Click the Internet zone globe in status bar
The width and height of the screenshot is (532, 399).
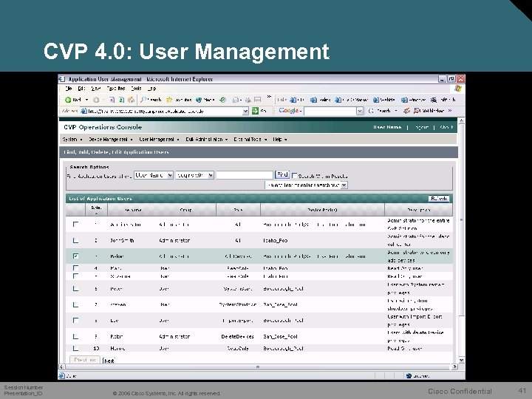coord(409,375)
